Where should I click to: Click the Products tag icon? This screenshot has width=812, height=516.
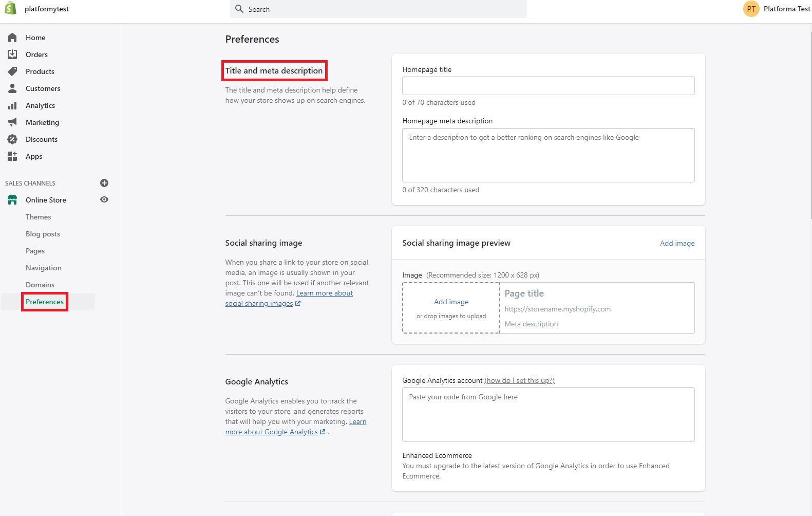[12, 71]
